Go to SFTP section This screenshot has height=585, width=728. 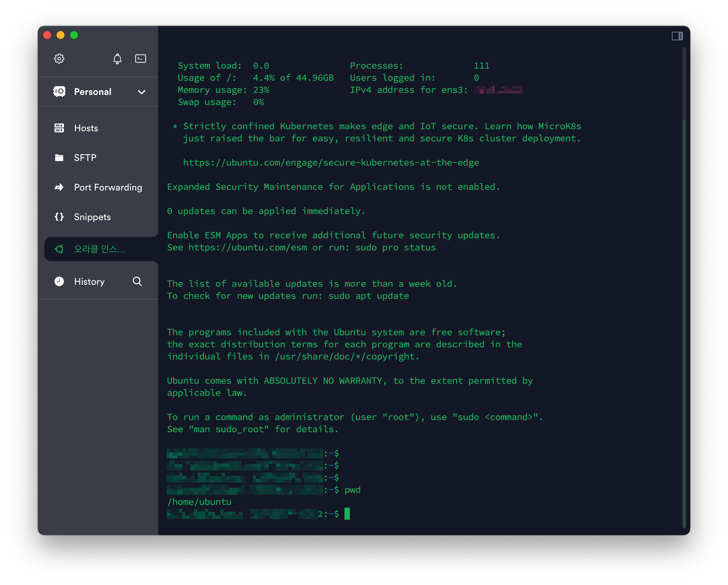pos(85,158)
